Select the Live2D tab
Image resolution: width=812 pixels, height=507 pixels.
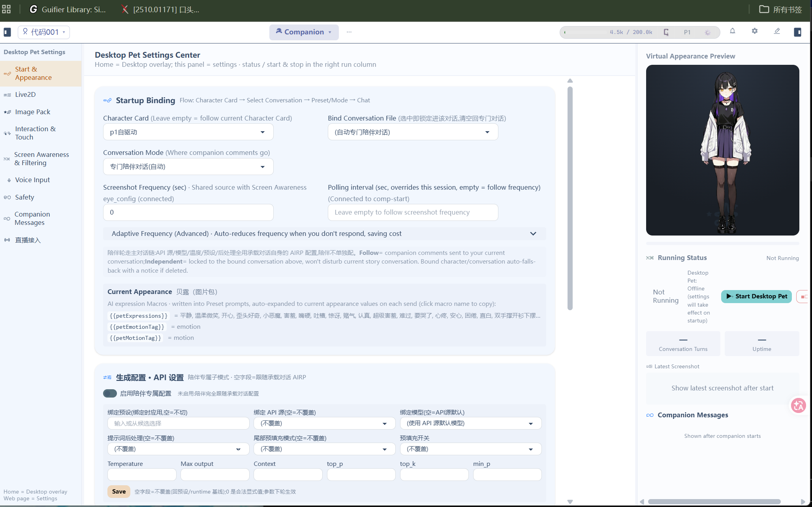tap(41, 94)
